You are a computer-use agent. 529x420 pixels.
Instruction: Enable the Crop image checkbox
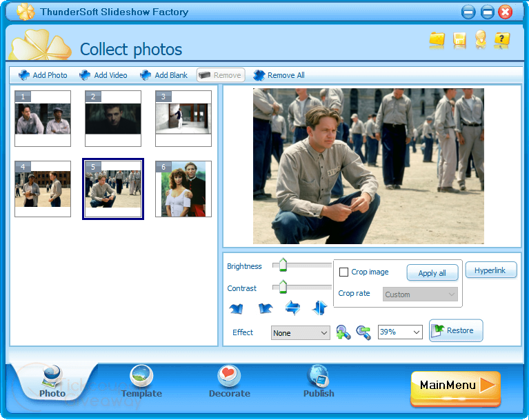pos(343,272)
